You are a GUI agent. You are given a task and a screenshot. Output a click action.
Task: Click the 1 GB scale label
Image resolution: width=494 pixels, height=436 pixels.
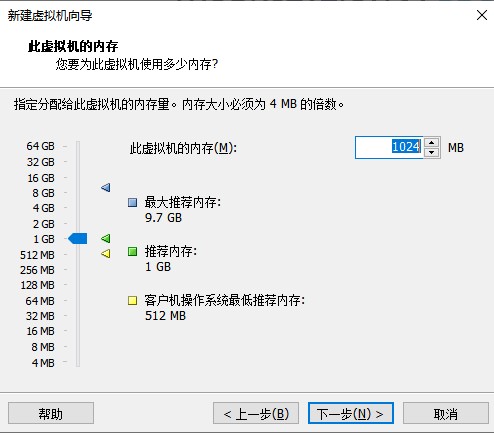(x=44, y=239)
